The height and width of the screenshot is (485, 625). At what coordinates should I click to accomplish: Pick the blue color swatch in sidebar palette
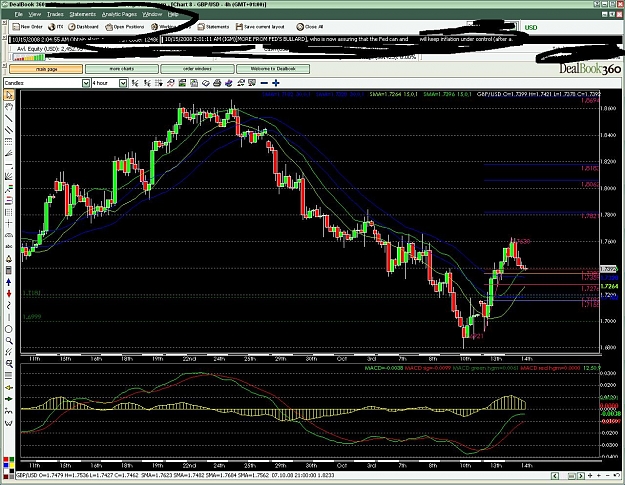6,465
